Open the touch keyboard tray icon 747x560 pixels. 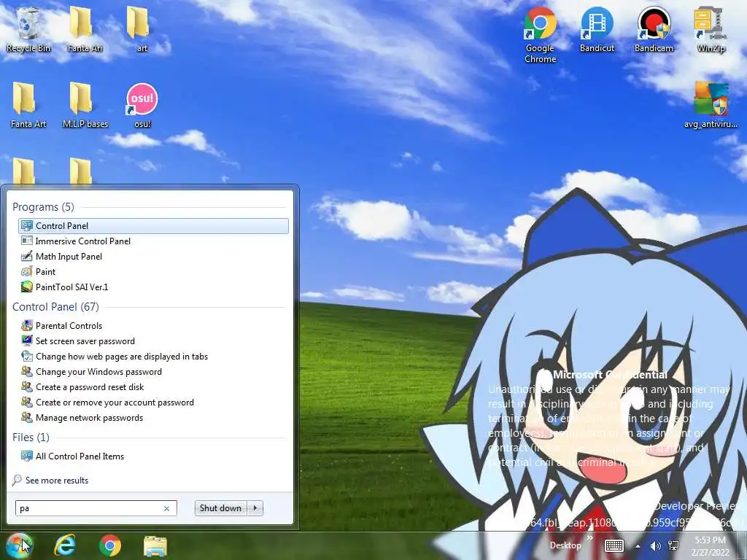[614, 545]
